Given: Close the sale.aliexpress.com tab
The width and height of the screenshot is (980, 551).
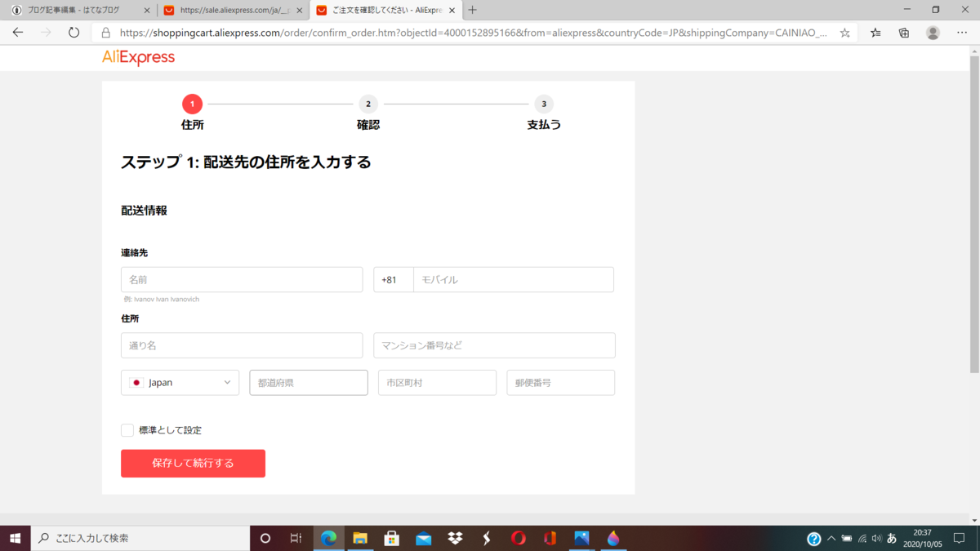Looking at the screenshot, I should click(x=299, y=10).
